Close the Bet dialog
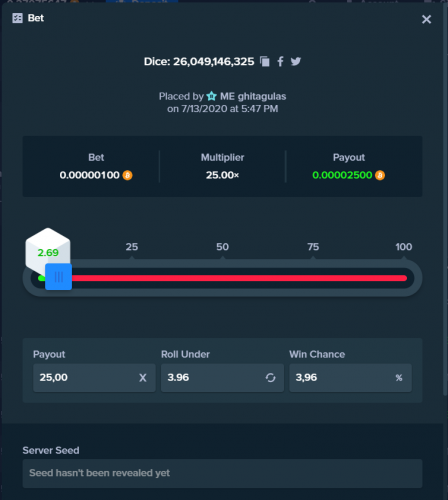This screenshot has height=500, width=448. point(426,19)
